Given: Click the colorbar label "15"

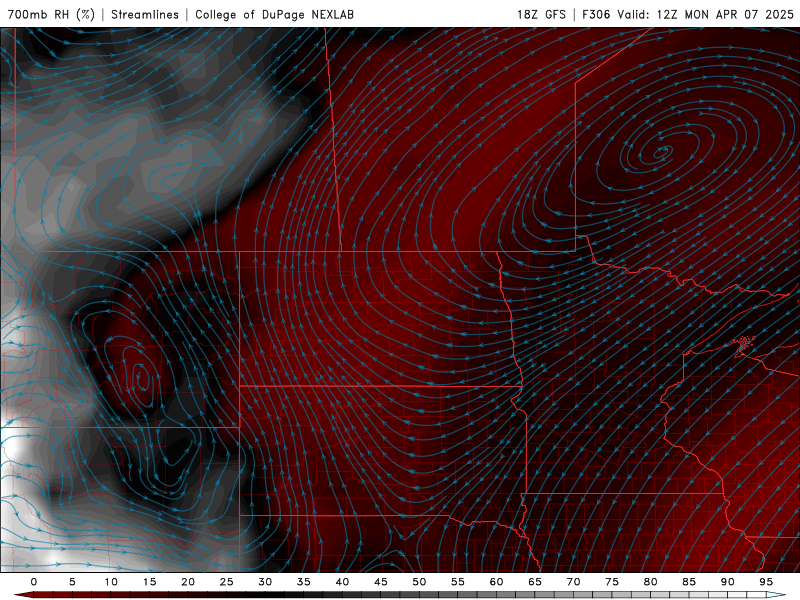Looking at the screenshot, I should [149, 582].
